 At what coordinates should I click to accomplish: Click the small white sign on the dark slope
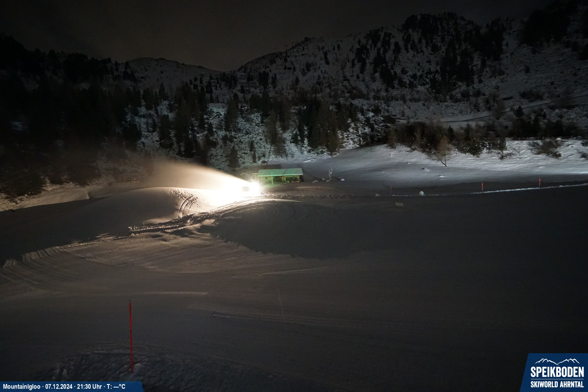pyautogui.click(x=399, y=204)
